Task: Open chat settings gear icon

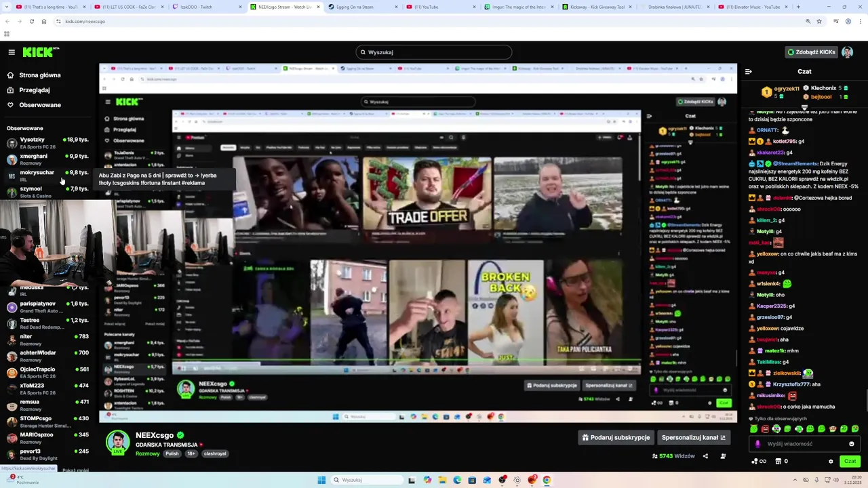Action: coord(831,462)
